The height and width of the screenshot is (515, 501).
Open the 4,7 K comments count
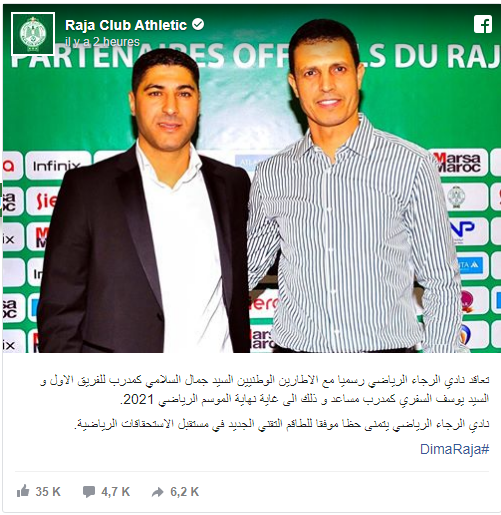pyautogui.click(x=115, y=492)
